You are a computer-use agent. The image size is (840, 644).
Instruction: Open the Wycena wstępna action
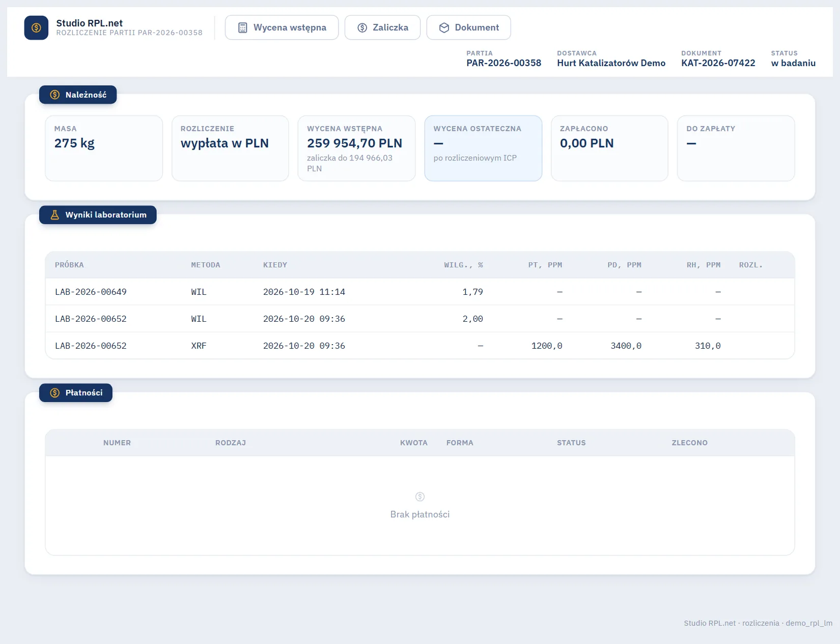click(x=282, y=27)
